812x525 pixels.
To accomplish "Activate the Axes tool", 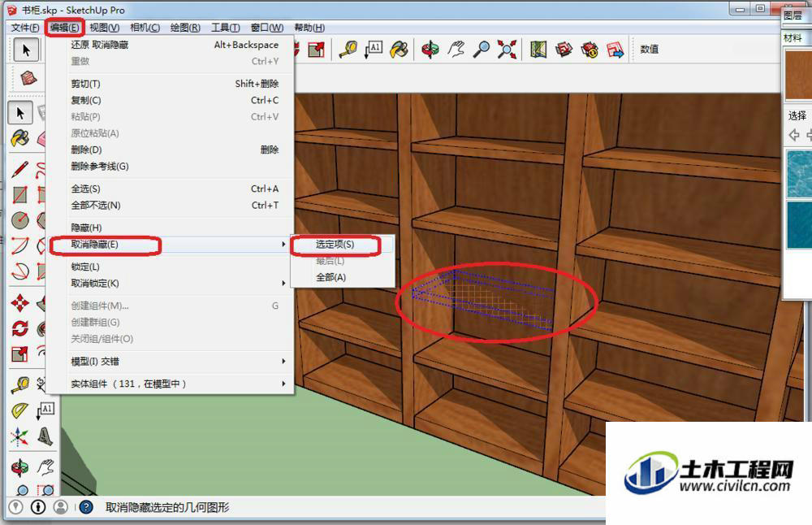I will (x=20, y=436).
